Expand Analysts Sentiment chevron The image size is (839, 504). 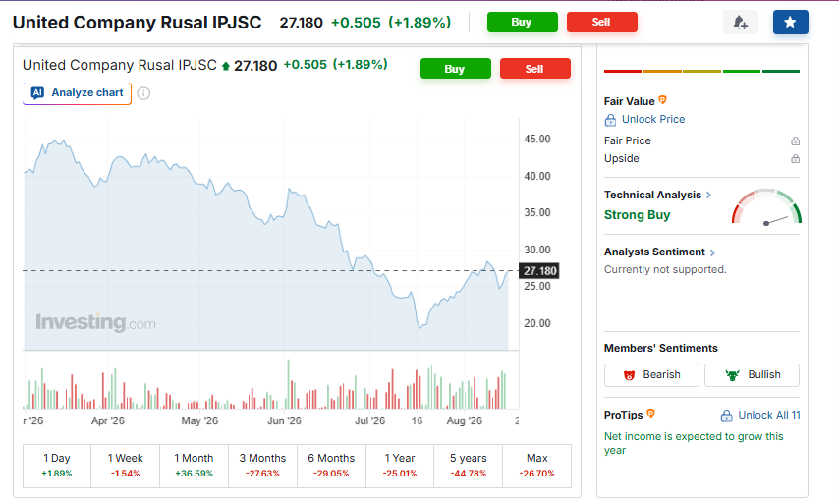[712, 252]
